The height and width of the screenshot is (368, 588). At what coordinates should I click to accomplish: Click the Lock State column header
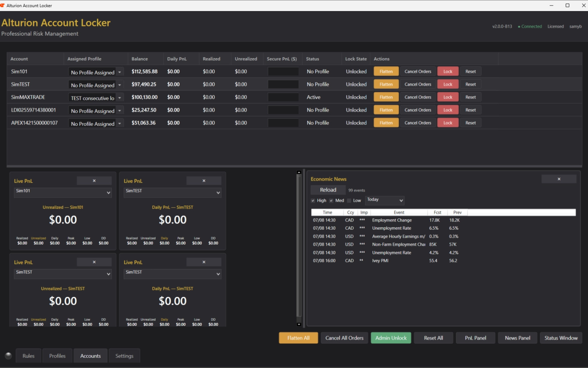pyautogui.click(x=356, y=59)
